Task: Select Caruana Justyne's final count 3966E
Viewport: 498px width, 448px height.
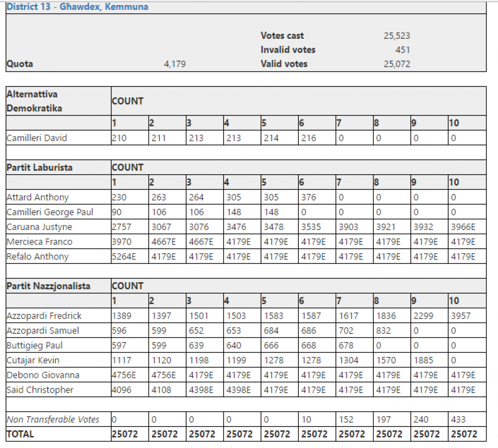Action: pos(463,227)
